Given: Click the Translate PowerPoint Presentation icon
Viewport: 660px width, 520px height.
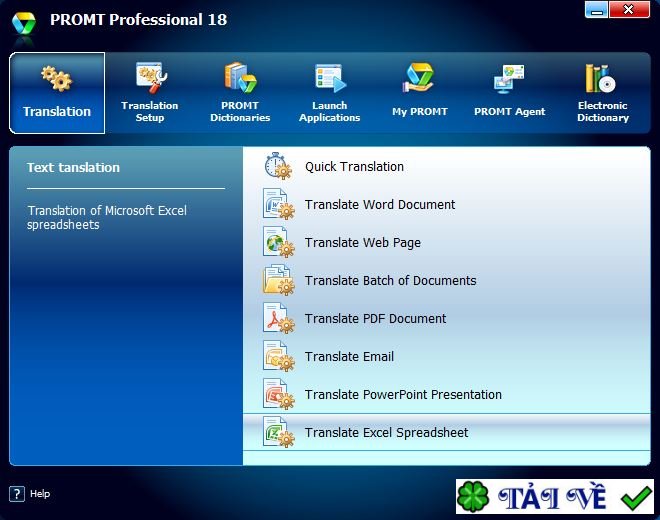Looking at the screenshot, I should click(x=278, y=394).
